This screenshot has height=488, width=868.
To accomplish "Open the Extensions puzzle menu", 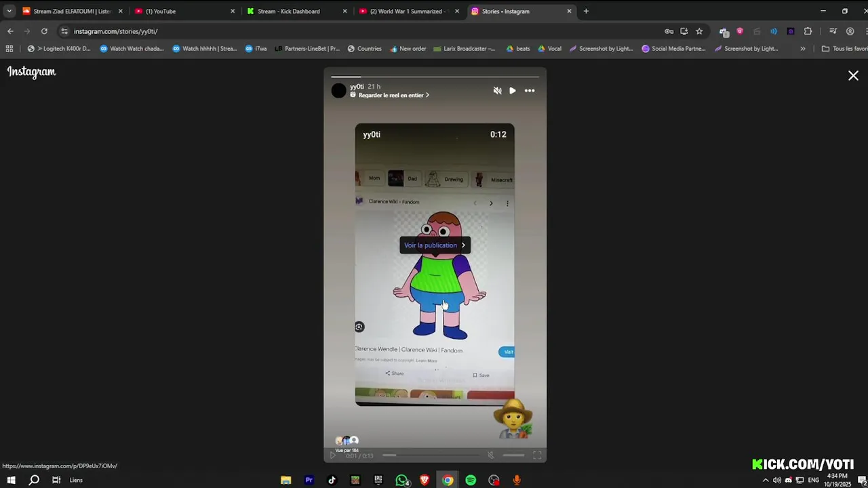I will pos(808,31).
